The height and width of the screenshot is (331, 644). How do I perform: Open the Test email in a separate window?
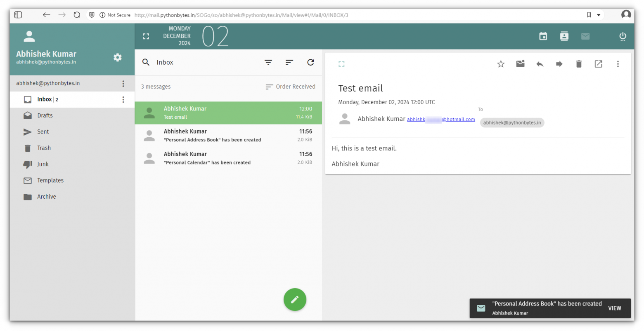point(598,64)
